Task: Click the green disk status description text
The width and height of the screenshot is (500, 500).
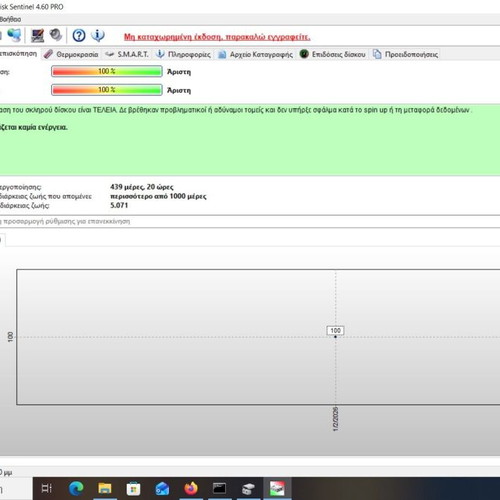Action: pos(235,110)
